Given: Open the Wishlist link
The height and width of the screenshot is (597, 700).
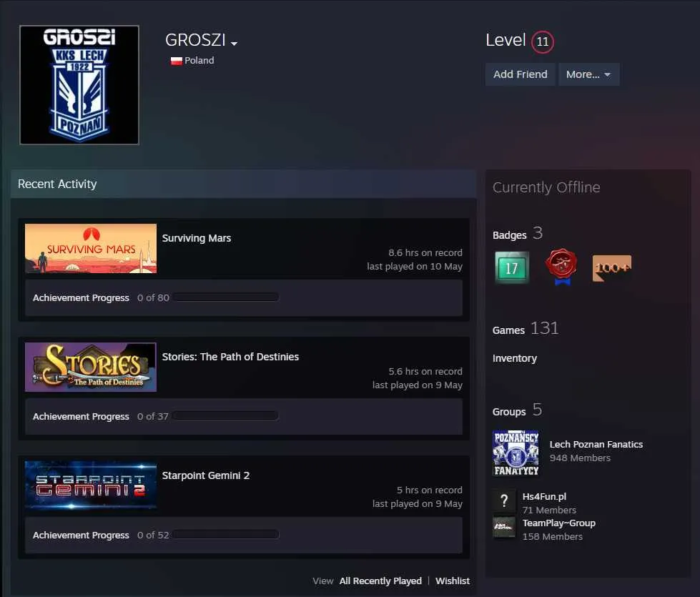Looking at the screenshot, I should [x=453, y=581].
